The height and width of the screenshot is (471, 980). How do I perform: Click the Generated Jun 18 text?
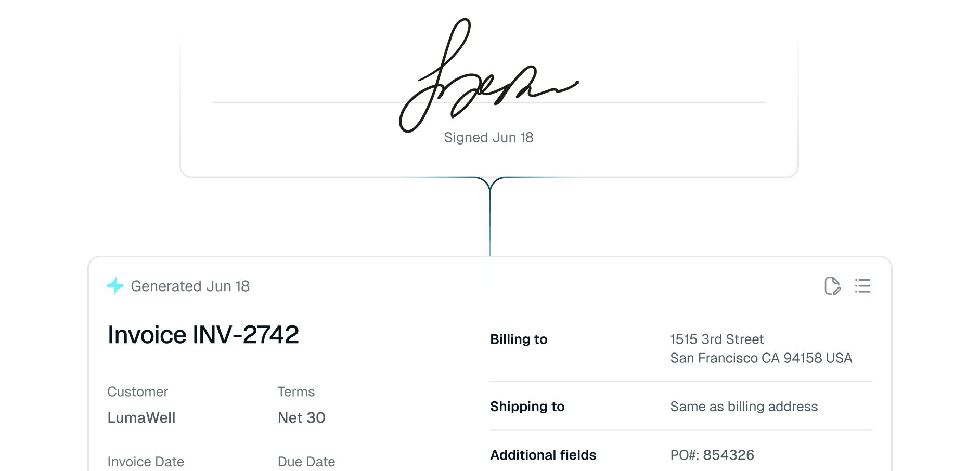(x=190, y=286)
